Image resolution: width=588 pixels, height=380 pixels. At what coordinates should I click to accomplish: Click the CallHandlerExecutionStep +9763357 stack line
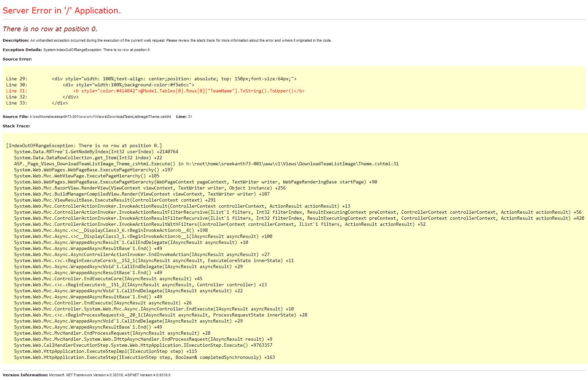[x=143, y=345]
